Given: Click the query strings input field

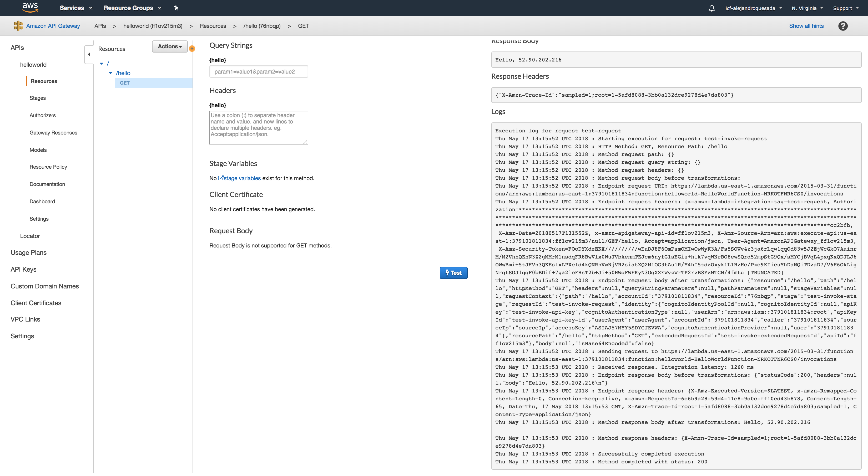Looking at the screenshot, I should [259, 72].
